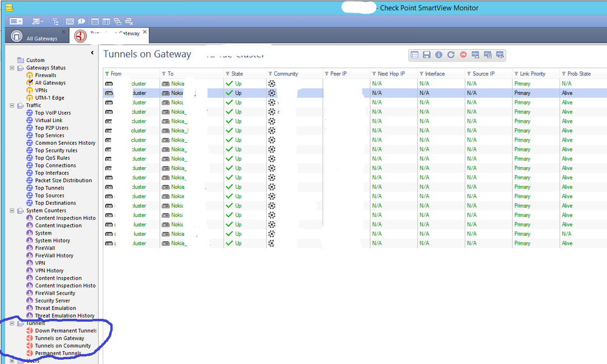Sort by Next Hop IP column header
This screenshot has height=364, width=607.
(391, 74)
